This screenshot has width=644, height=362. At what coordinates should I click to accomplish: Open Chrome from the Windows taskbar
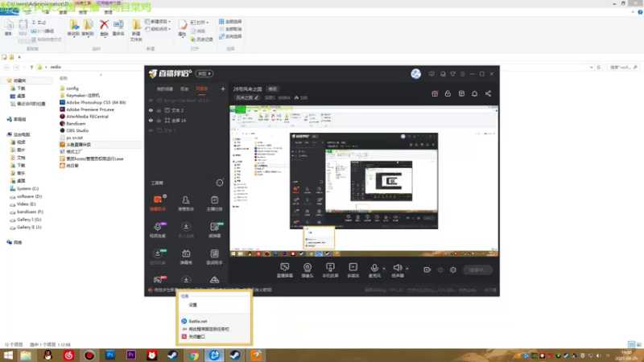click(x=193, y=356)
